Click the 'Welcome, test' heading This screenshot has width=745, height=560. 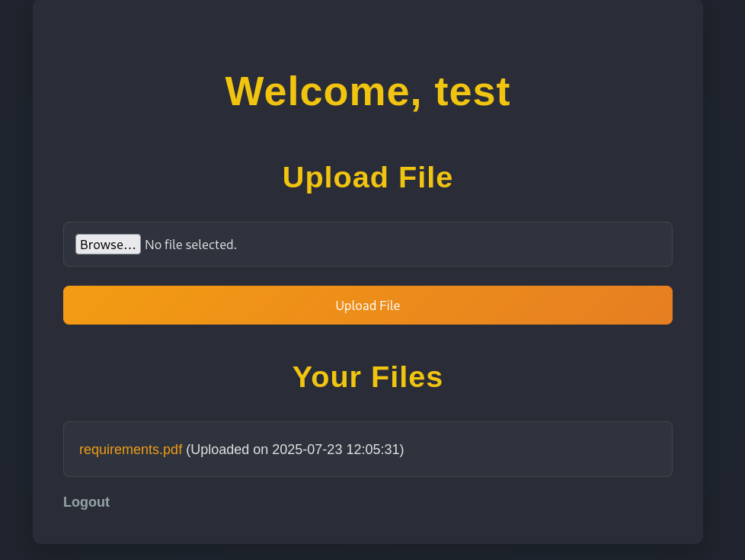pos(367,91)
